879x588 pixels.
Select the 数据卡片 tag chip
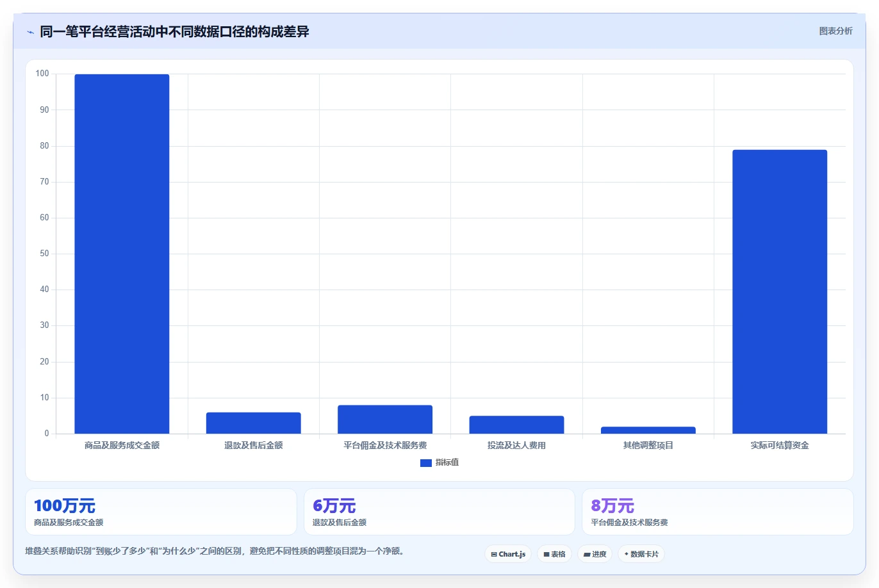coord(641,554)
